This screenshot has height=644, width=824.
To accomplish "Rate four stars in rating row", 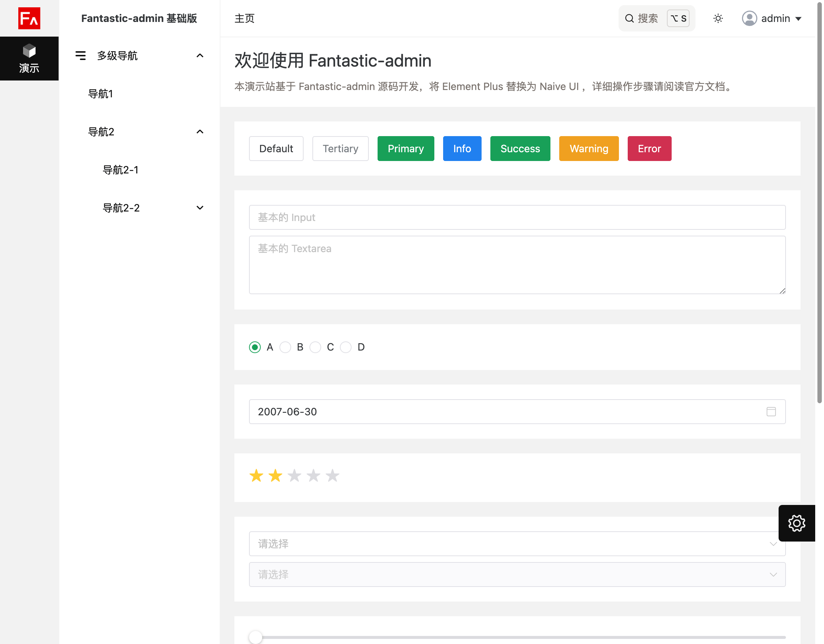I will [313, 476].
